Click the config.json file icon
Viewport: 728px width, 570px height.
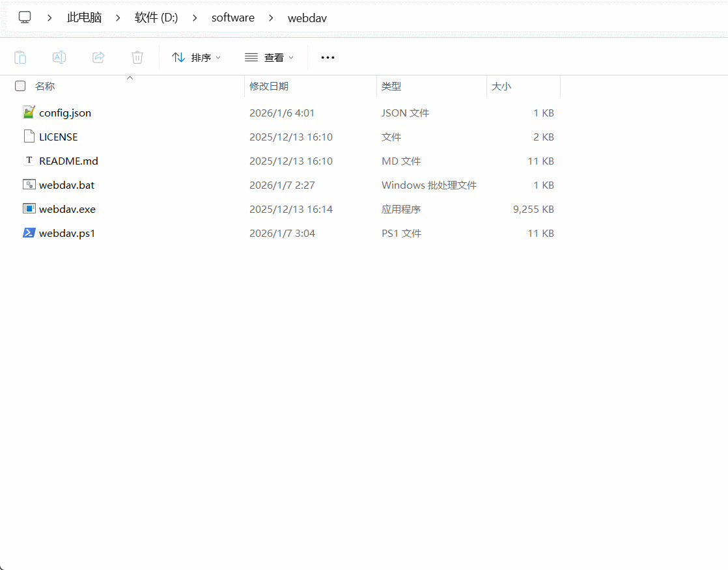tap(29, 112)
